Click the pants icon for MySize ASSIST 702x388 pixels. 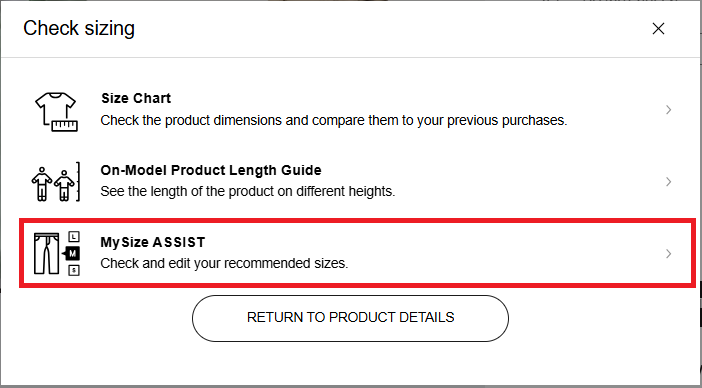point(47,253)
